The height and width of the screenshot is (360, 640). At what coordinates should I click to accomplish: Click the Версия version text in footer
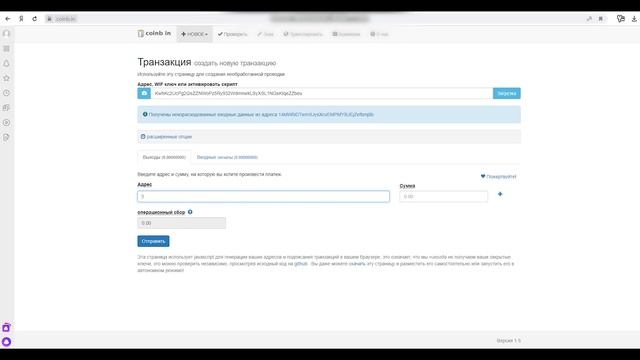[509, 340]
